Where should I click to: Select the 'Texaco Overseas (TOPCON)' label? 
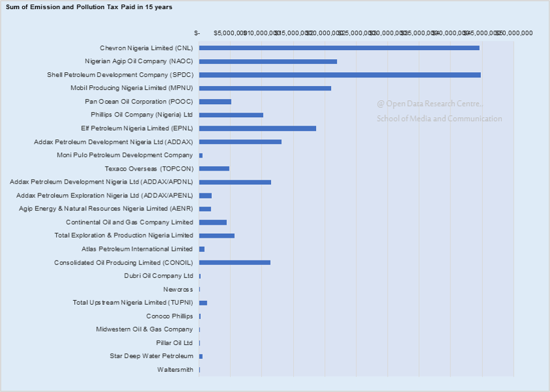pyautogui.click(x=149, y=169)
